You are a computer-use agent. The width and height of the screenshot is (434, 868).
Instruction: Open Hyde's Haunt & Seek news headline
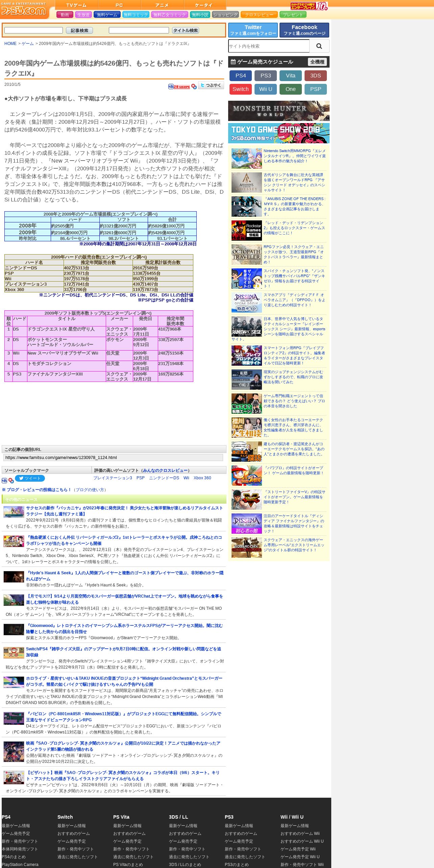[125, 576]
